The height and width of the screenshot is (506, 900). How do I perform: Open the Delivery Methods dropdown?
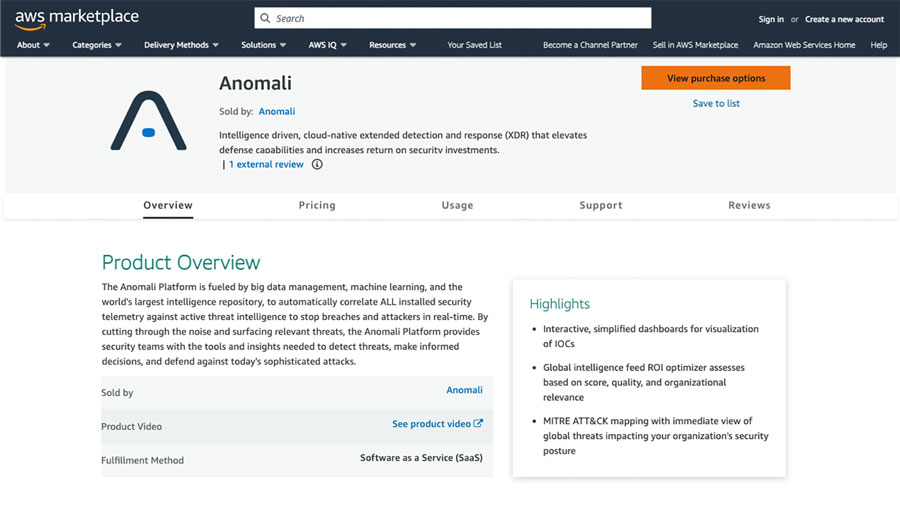[181, 45]
